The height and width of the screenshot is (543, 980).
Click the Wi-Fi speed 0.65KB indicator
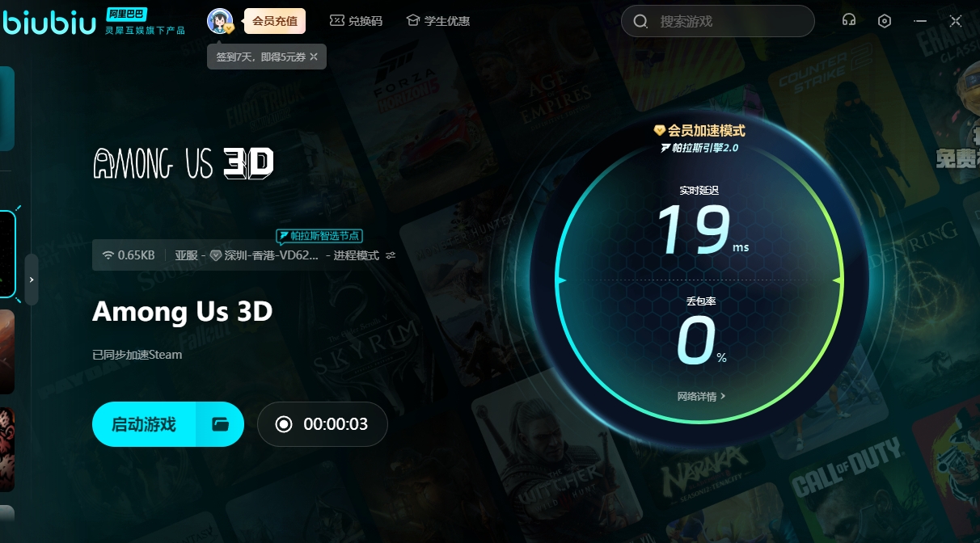(129, 255)
